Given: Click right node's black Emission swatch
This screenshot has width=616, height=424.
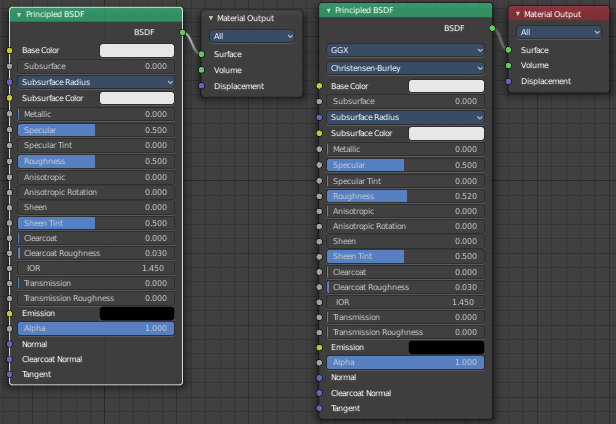Looking at the screenshot, I should (446, 347).
